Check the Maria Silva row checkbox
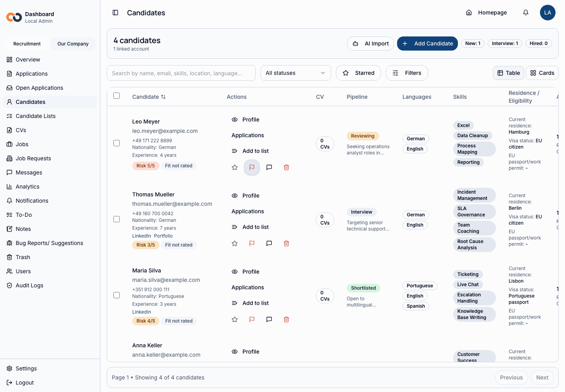The height and width of the screenshot is (392, 565). pos(117,295)
